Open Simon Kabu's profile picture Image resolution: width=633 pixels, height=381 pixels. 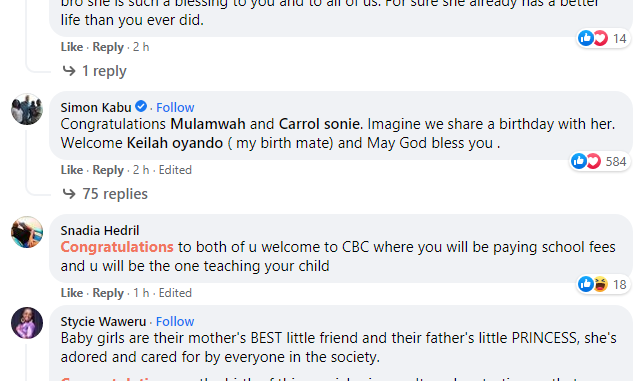click(27, 109)
